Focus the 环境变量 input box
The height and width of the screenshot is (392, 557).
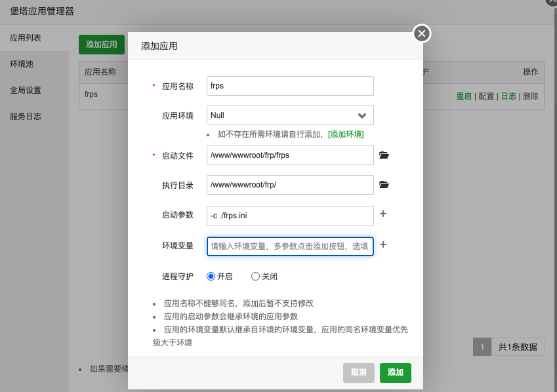[x=290, y=246]
